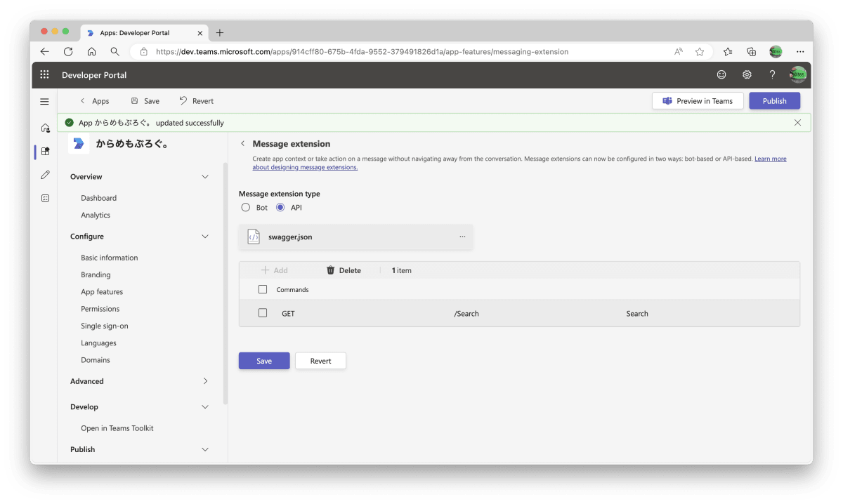Screen dimensions: 843x504
Task: Collapse the Publish section chevron
Action: [x=205, y=449]
